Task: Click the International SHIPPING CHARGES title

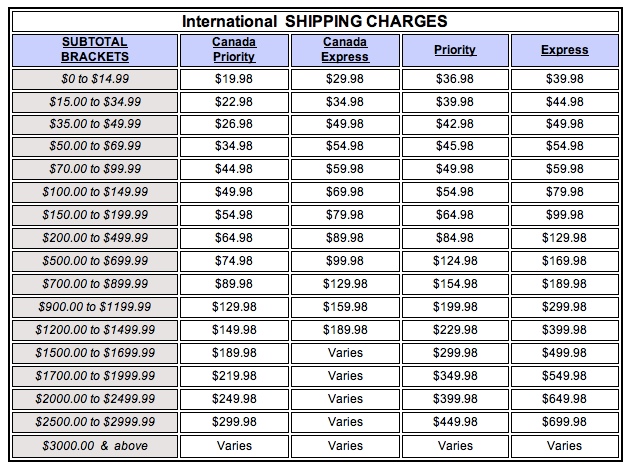Action: [314, 20]
